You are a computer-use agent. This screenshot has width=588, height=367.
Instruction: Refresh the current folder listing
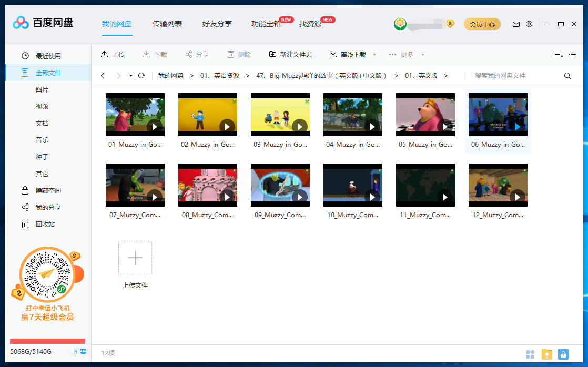tap(141, 76)
